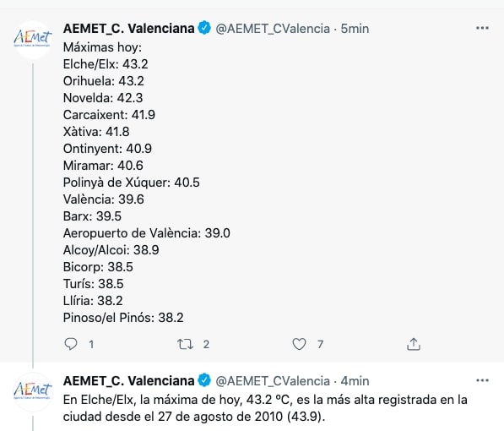Screen dimensions: 504x431
Task: Open more options menu on first tweet
Action: coord(482,29)
